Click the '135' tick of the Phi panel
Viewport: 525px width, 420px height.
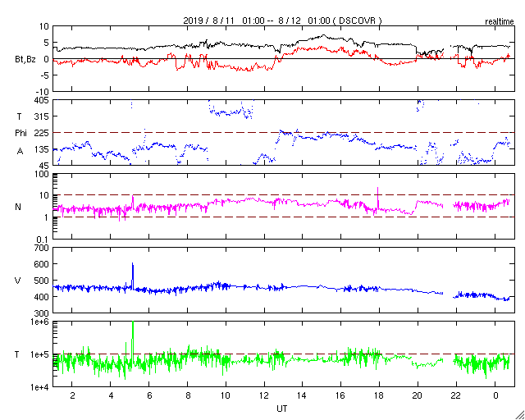[x=43, y=149]
